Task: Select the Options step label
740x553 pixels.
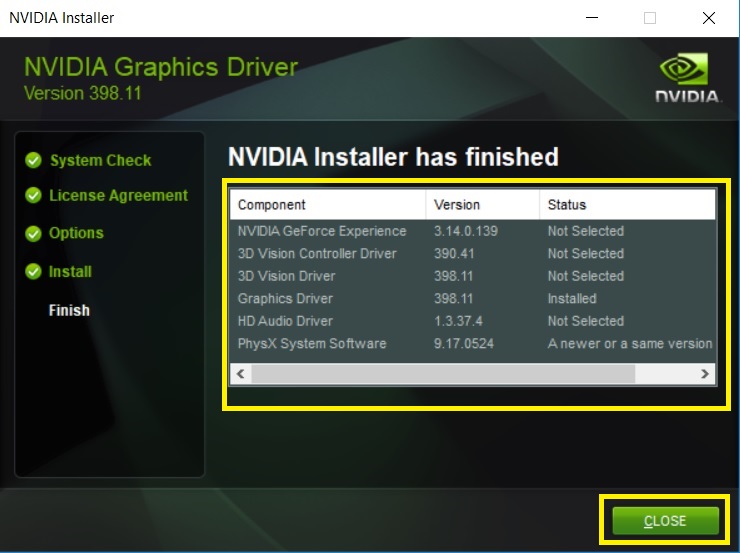Action: pos(76,233)
